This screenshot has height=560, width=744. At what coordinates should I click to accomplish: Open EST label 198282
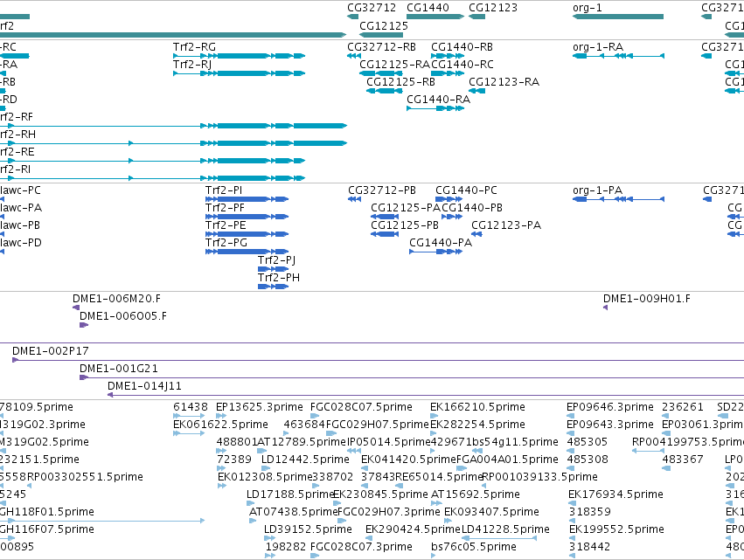(x=286, y=547)
